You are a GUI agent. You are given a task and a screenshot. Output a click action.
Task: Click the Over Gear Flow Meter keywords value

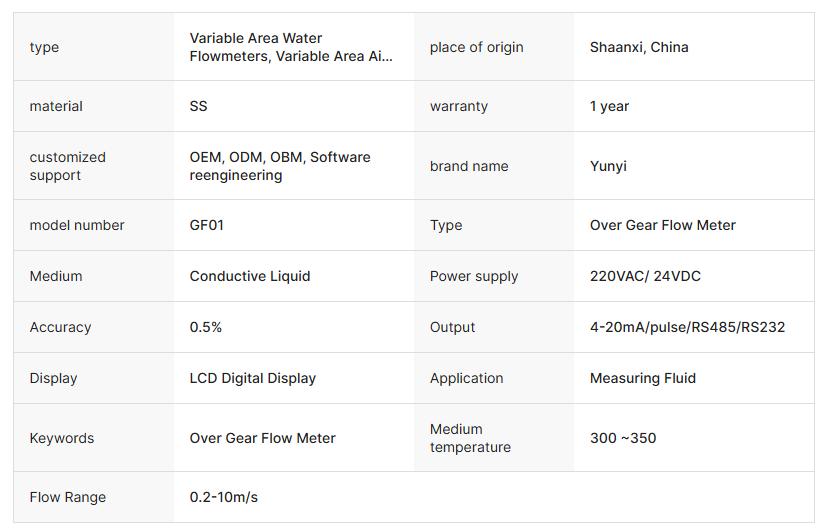pyautogui.click(x=263, y=438)
